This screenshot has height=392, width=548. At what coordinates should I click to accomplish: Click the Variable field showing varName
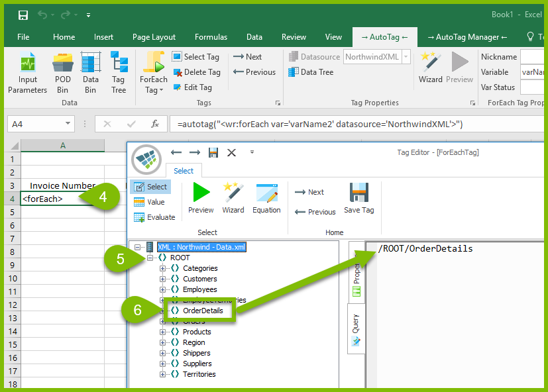pyautogui.click(x=532, y=72)
